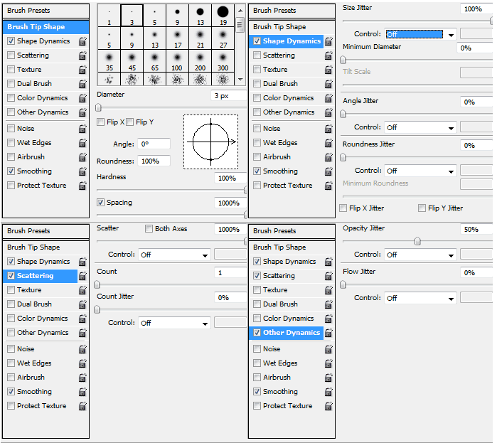
Task: Select the soft round 45 brush tip
Action: (132, 61)
